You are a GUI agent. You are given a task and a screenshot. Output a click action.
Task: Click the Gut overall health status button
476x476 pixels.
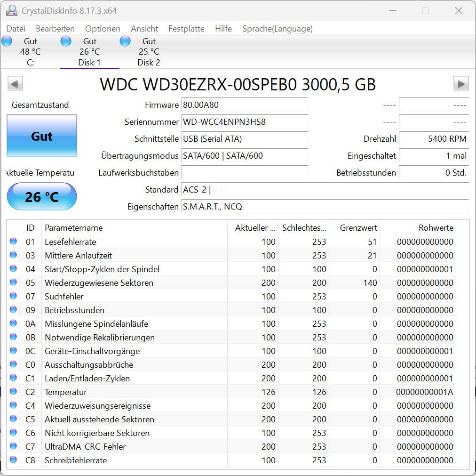42,136
